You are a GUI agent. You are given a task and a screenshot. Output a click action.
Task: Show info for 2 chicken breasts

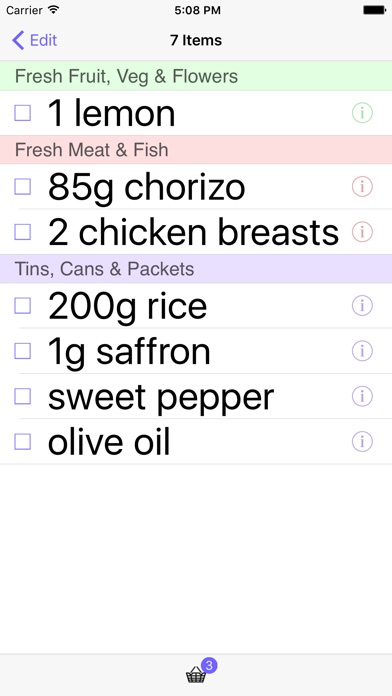point(362,232)
